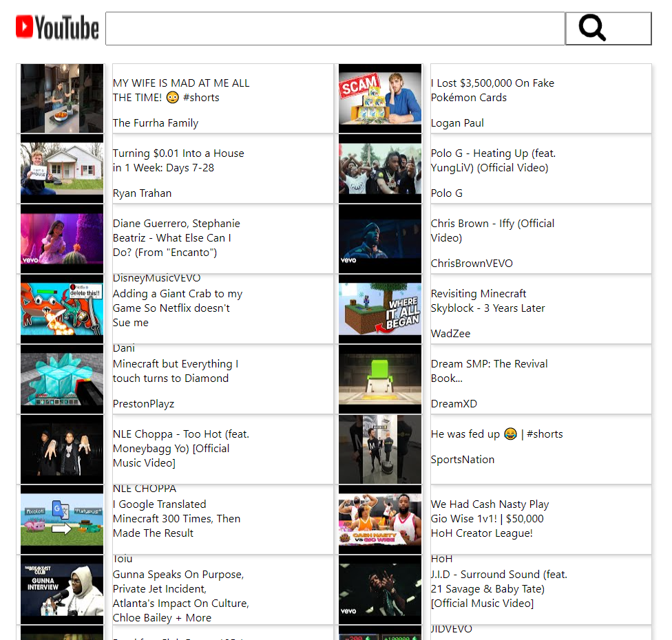Click title 'I Lost $3,500,000 On Fake Pokémon Cards'

coord(492,90)
